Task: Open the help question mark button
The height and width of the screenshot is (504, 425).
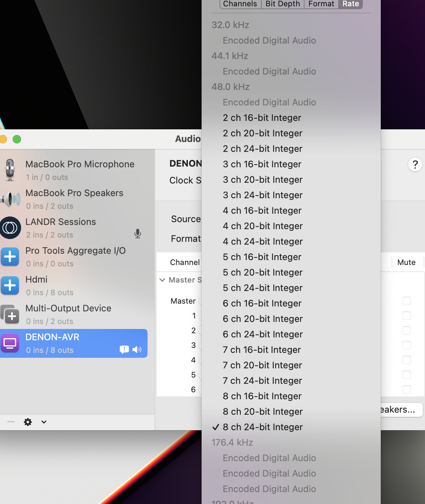Action: tap(415, 164)
